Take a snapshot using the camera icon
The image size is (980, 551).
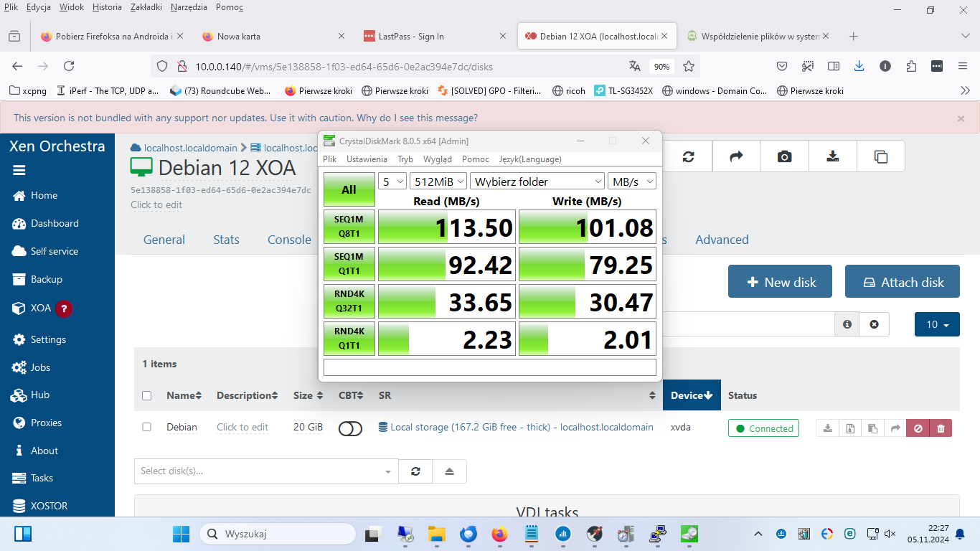784,156
